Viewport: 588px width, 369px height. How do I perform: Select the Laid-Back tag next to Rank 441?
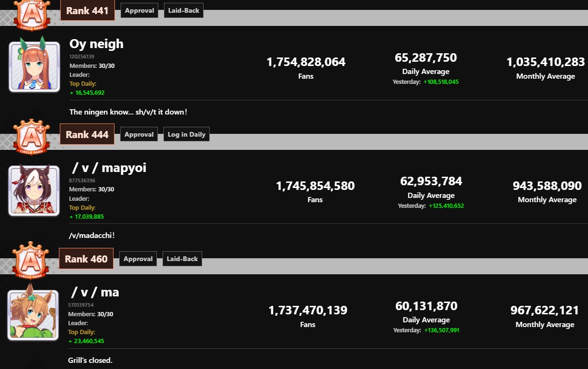pos(184,10)
